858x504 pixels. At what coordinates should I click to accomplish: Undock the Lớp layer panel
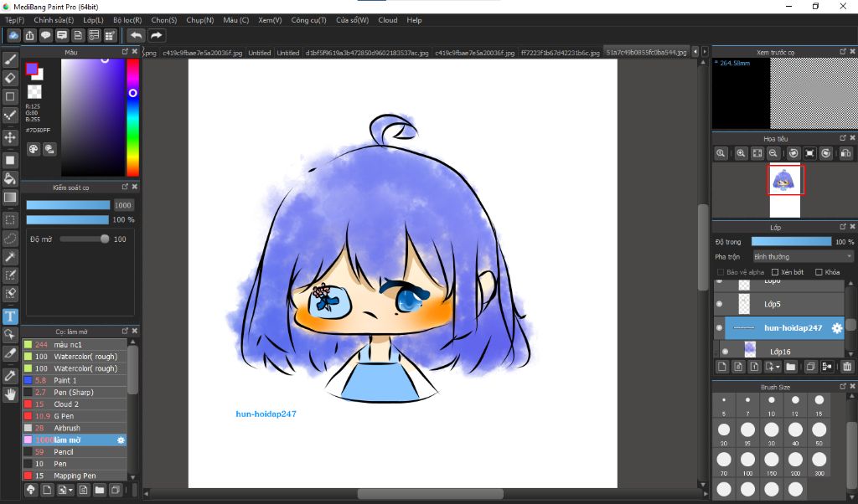tap(843, 227)
